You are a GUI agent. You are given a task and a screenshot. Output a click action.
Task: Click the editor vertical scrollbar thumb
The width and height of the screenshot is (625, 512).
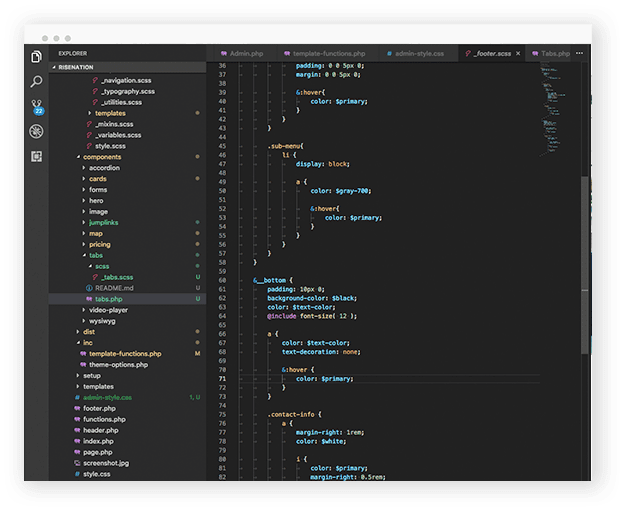pos(584,265)
